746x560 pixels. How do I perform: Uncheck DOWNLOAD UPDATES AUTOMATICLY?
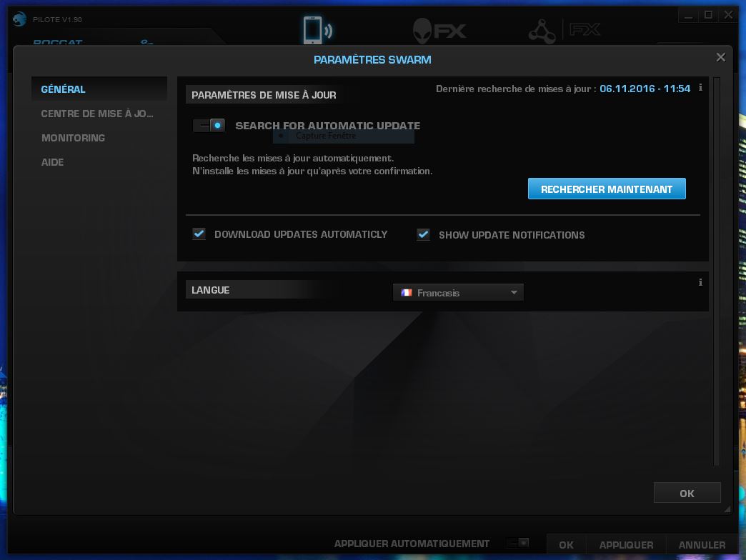(x=199, y=234)
